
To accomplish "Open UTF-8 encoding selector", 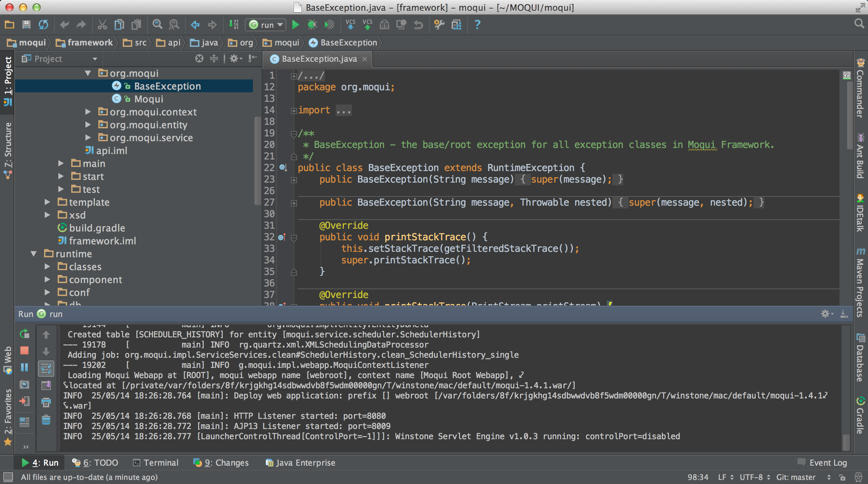I will [755, 477].
